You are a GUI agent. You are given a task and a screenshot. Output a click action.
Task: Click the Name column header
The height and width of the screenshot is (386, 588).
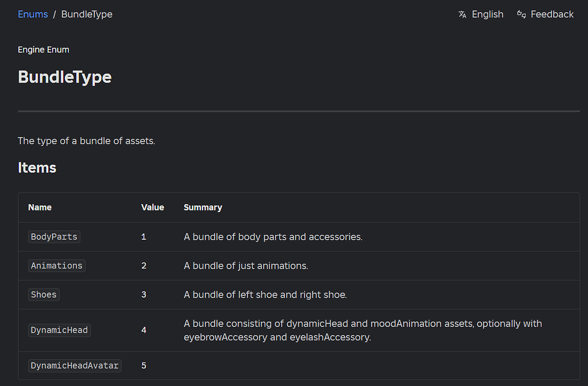[40, 207]
